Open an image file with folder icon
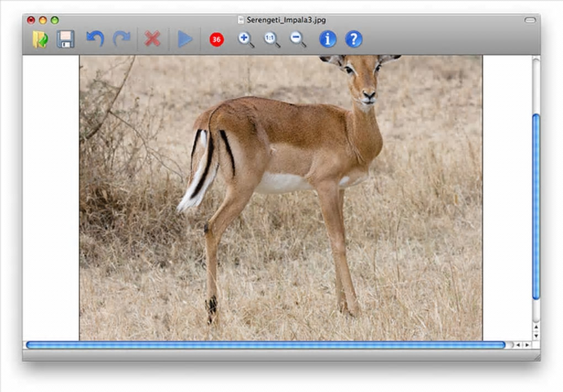563x392 pixels. pyautogui.click(x=40, y=39)
